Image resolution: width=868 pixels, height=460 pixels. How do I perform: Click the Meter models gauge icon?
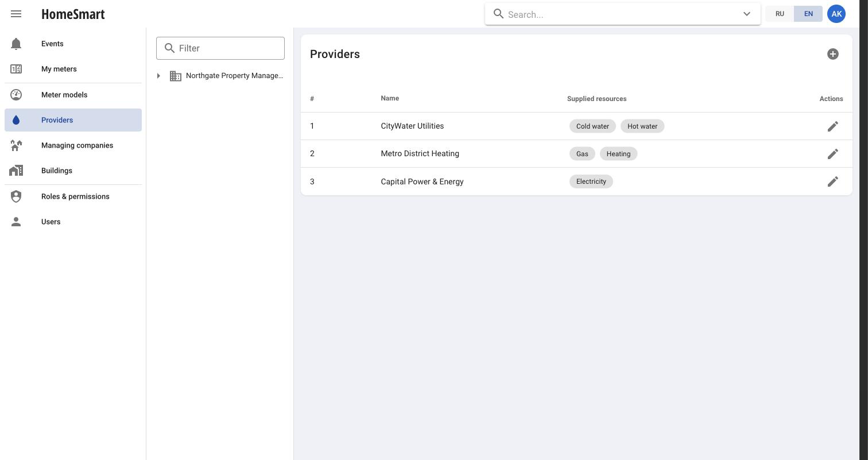coord(16,95)
